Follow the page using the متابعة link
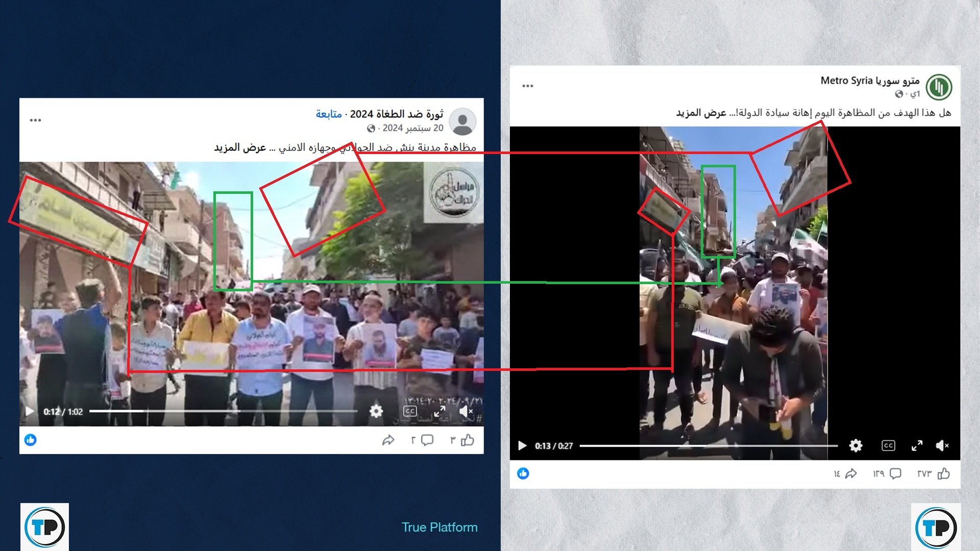The image size is (980, 551). pyautogui.click(x=329, y=114)
